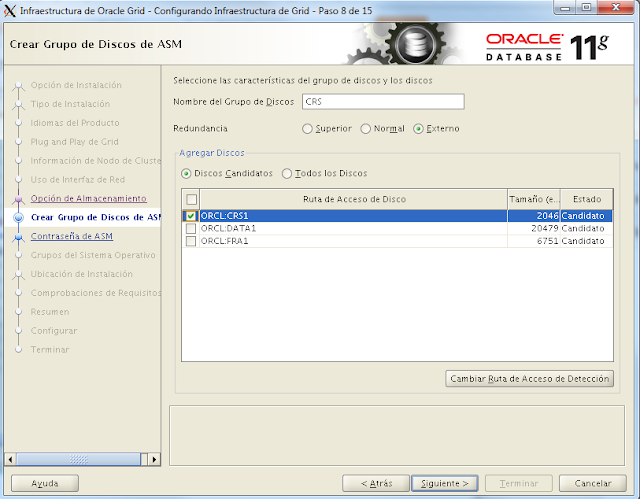Screen dimensions: 640x499
Task: Click Ruta de Acceso de Disco column header
Action: tap(354, 199)
